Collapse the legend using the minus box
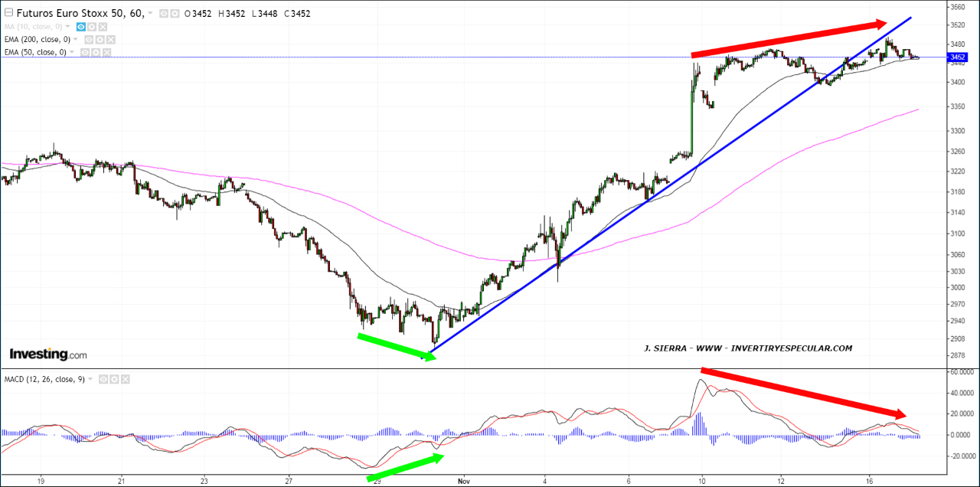The image size is (980, 487). [x=8, y=13]
